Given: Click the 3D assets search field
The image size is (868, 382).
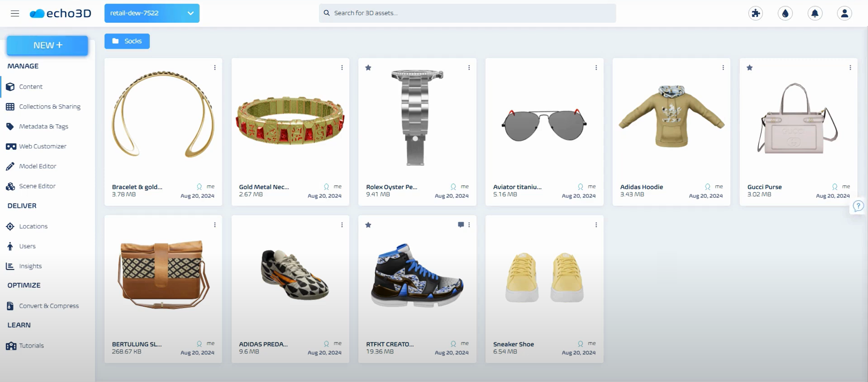Looking at the screenshot, I should pyautogui.click(x=467, y=13).
